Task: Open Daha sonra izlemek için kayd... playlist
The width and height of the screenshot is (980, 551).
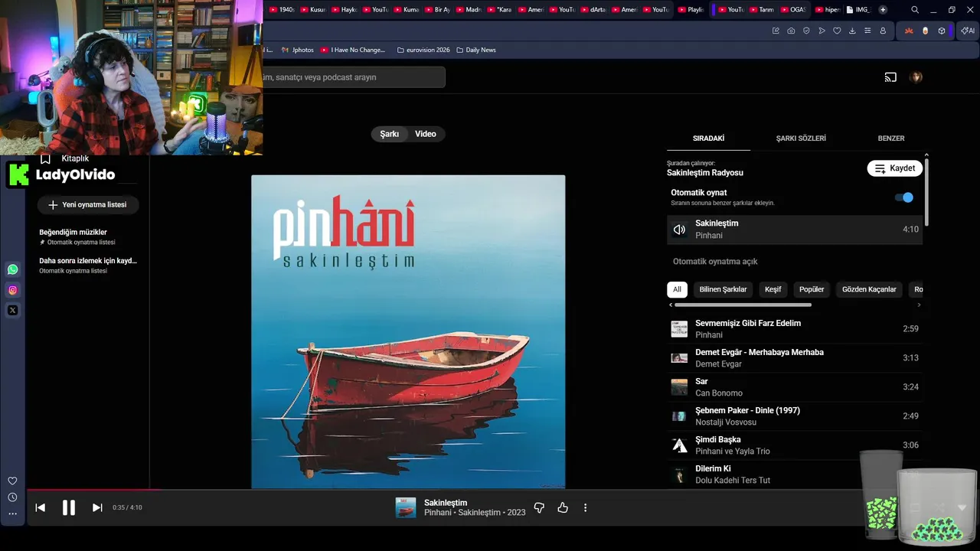Action: pos(88,265)
